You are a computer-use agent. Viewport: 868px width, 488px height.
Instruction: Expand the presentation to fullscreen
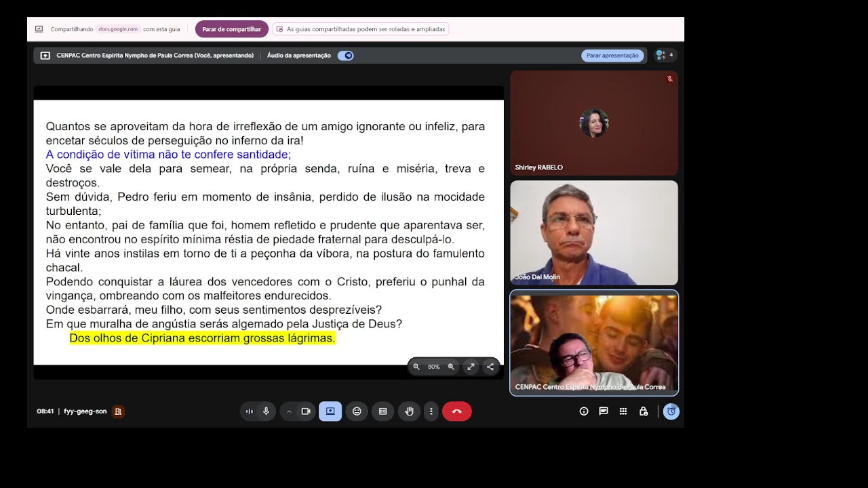click(471, 367)
